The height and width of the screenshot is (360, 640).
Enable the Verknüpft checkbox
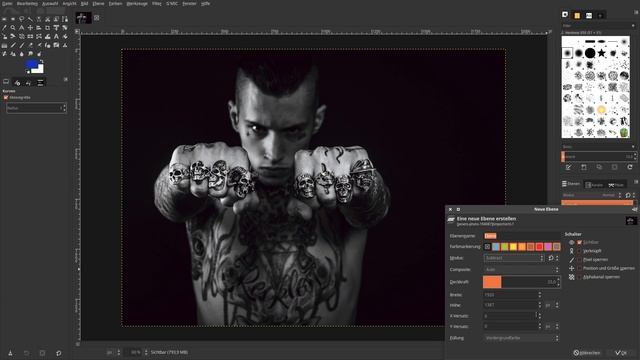pos(580,251)
